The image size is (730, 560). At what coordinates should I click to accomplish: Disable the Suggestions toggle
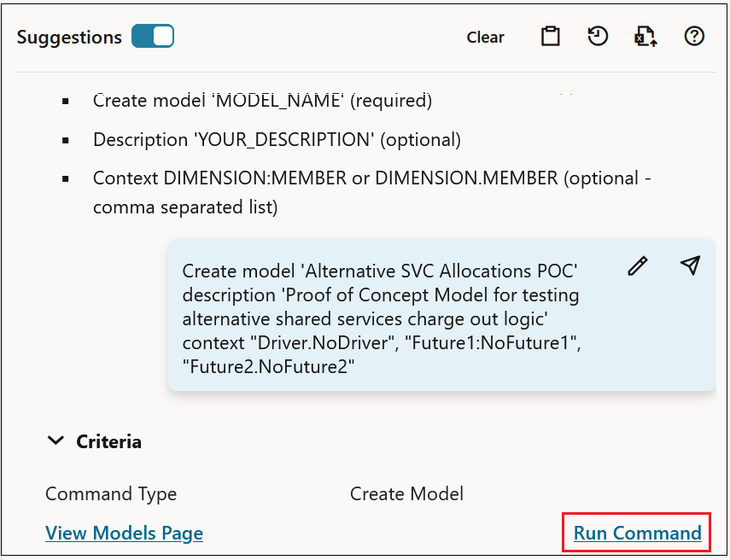153,36
